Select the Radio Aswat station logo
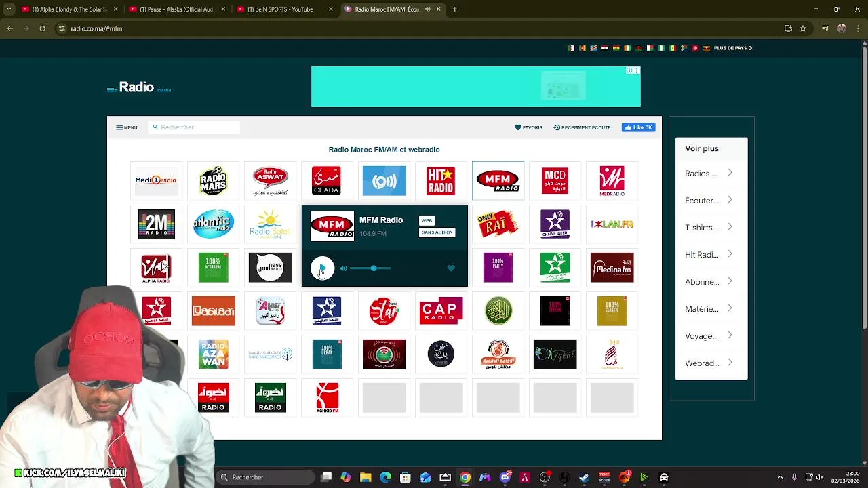This screenshot has height=488, width=868. (x=270, y=181)
